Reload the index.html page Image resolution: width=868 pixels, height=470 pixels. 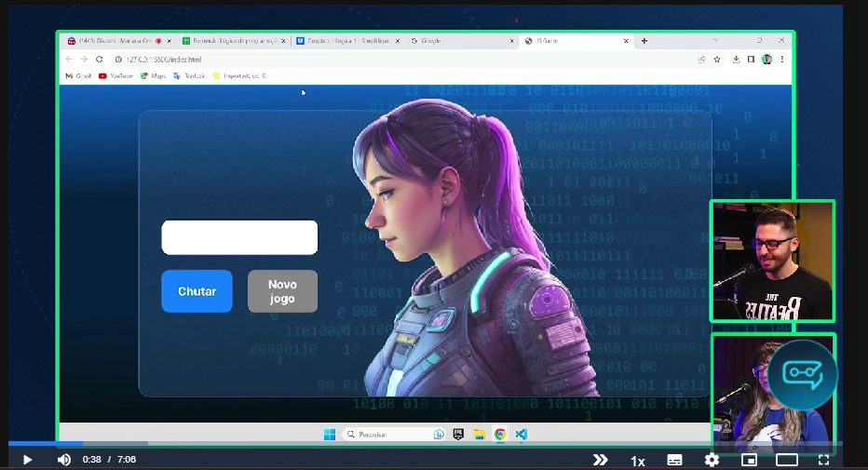coord(100,60)
